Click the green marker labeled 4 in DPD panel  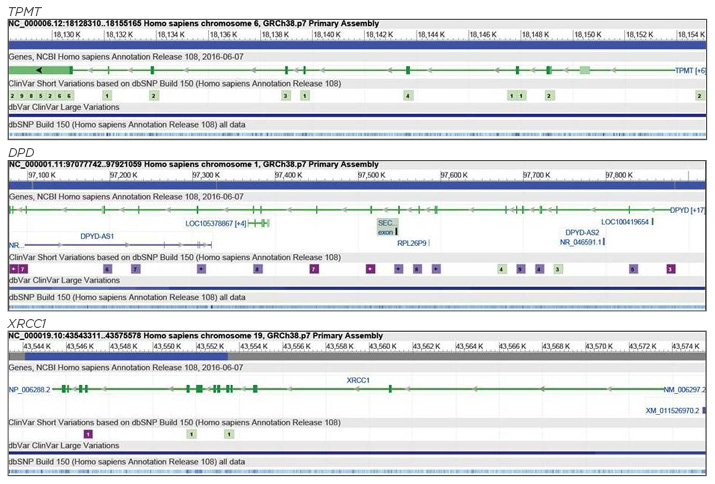pos(501,269)
